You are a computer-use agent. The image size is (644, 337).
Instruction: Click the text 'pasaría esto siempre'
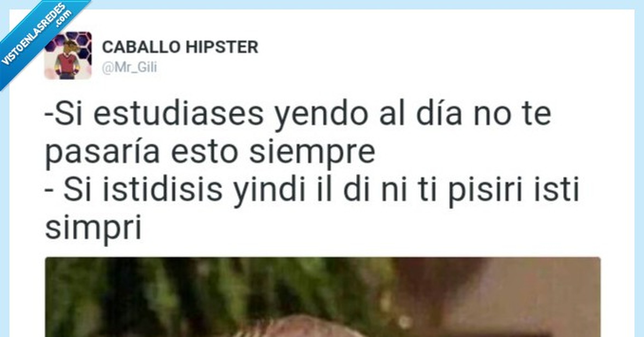click(x=210, y=153)
